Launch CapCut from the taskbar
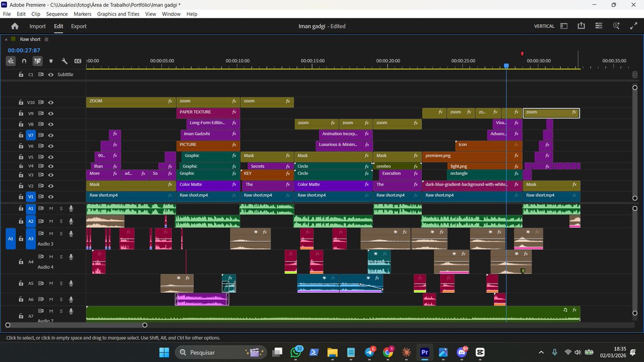This screenshot has height=362, width=644. 480,352
